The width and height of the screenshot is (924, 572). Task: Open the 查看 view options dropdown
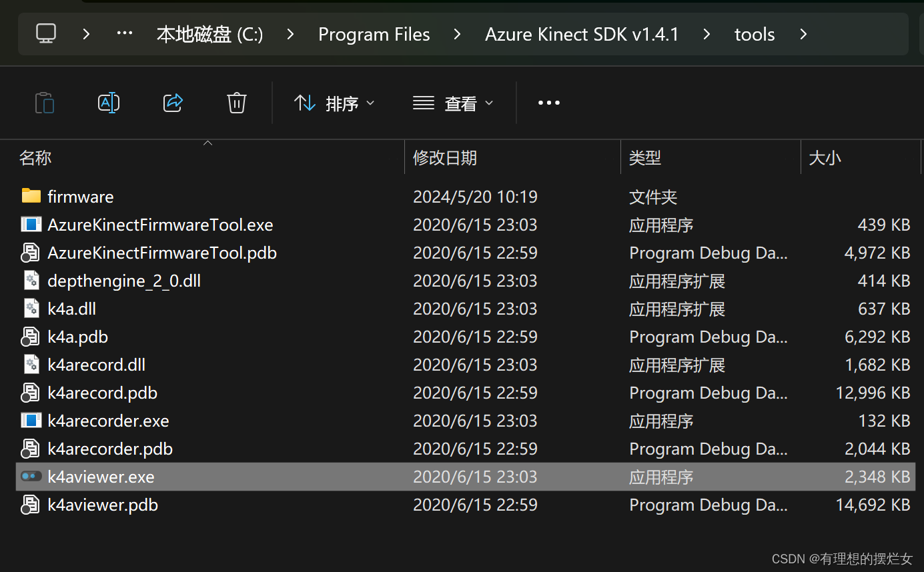[x=454, y=103]
